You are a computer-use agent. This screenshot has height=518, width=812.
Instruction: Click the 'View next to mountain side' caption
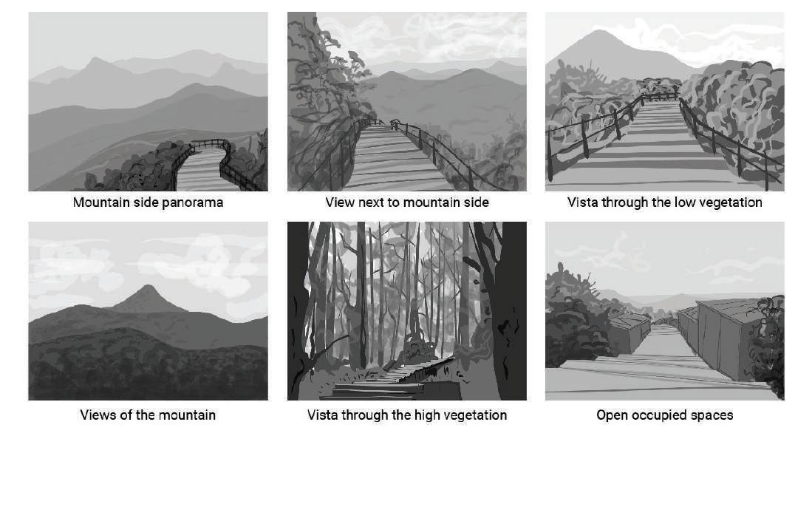point(407,202)
